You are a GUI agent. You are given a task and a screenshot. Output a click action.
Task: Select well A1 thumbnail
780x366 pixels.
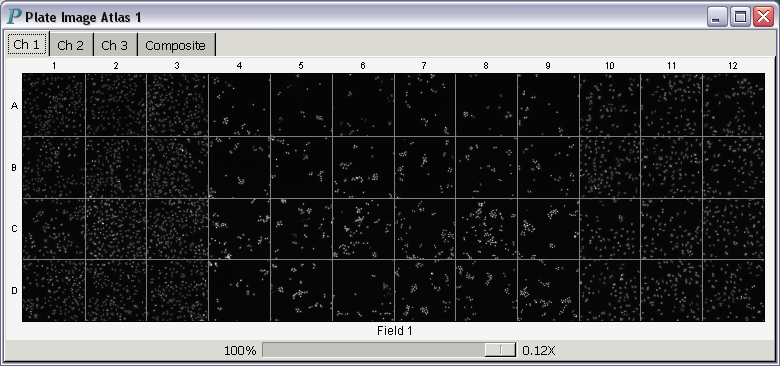pyautogui.click(x=54, y=104)
